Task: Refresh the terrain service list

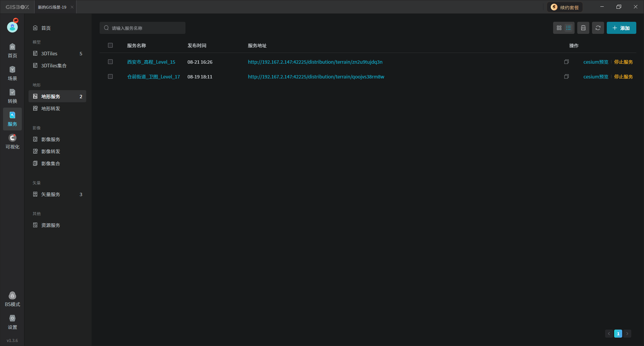Action: [x=598, y=28]
